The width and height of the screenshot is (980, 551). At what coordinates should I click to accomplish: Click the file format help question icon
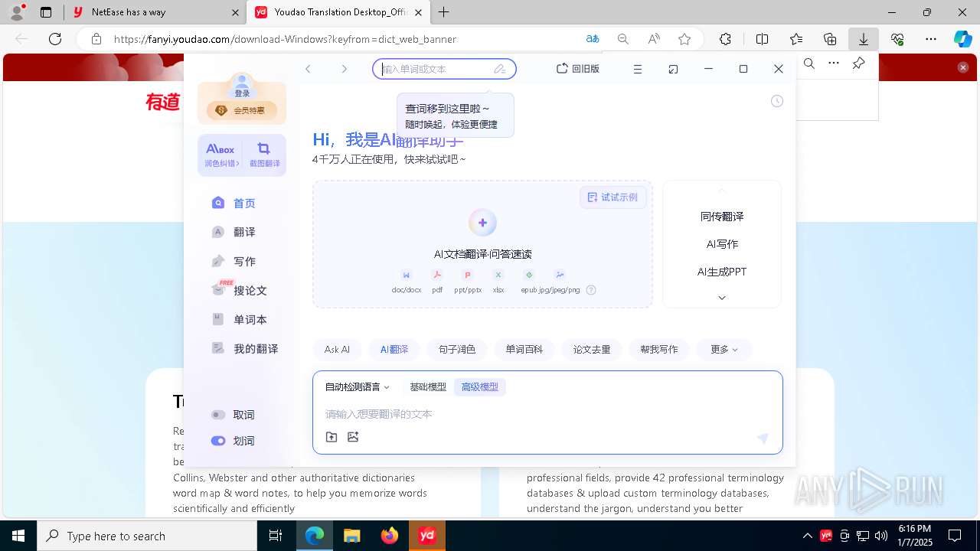(591, 290)
